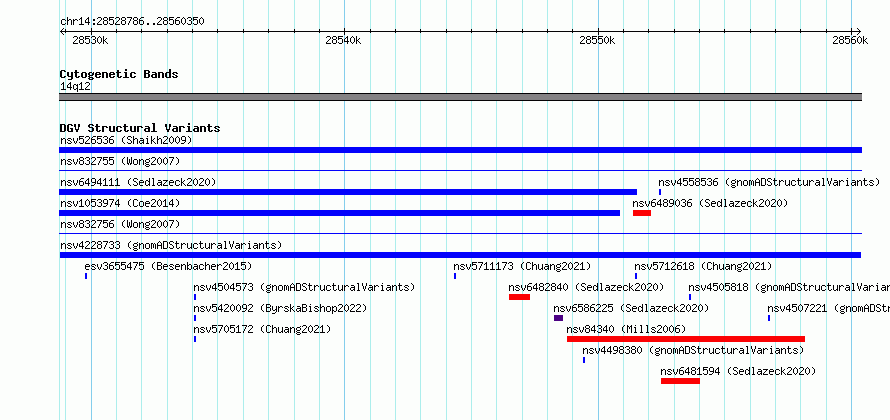Screen dimensions: 890x420
Task: Click the nsv4507221 gnomAD variant label
Action: [829, 308]
